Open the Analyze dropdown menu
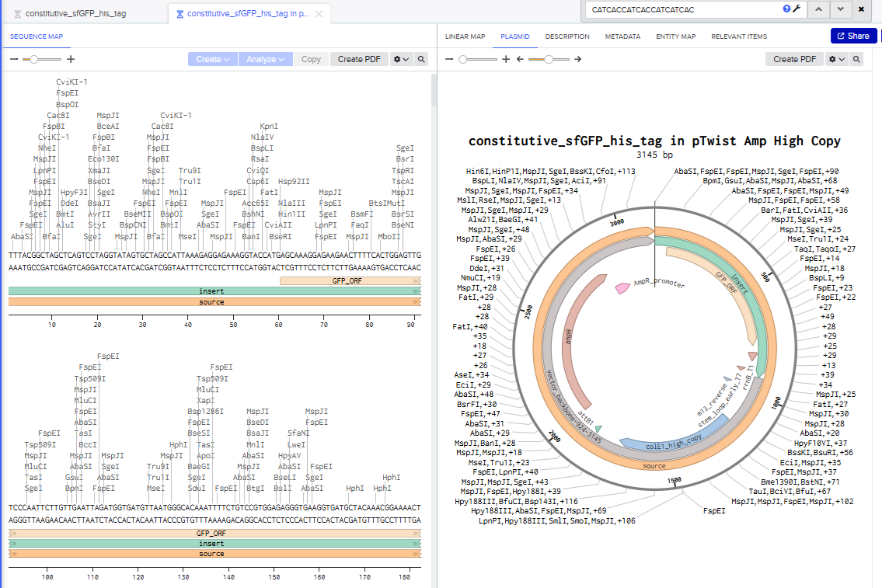882x588 pixels. [x=266, y=59]
